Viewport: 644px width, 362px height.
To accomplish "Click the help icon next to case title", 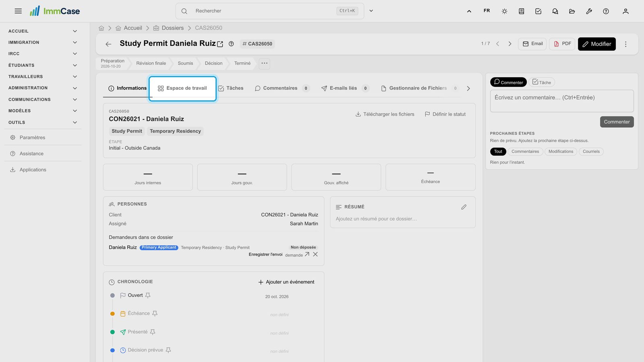I will (231, 44).
